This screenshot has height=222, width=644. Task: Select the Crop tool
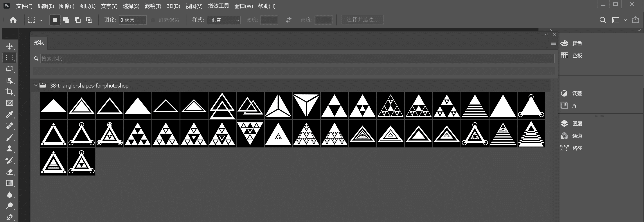(x=9, y=92)
